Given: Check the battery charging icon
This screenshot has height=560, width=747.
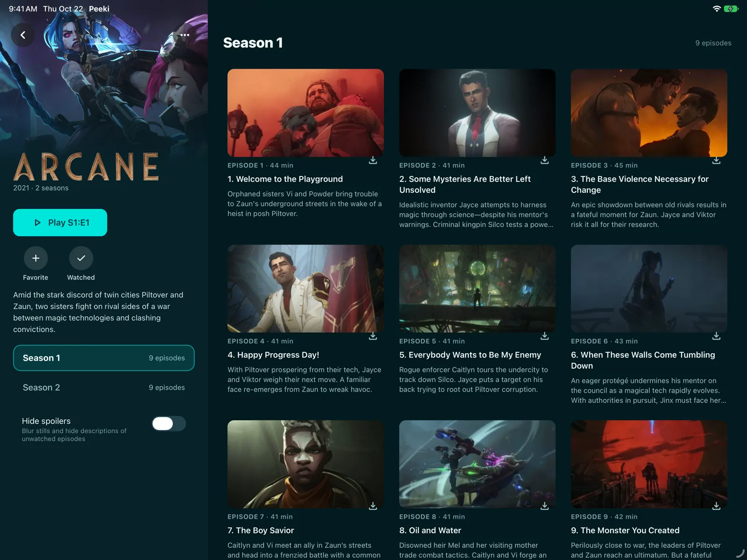Looking at the screenshot, I should [x=731, y=9].
